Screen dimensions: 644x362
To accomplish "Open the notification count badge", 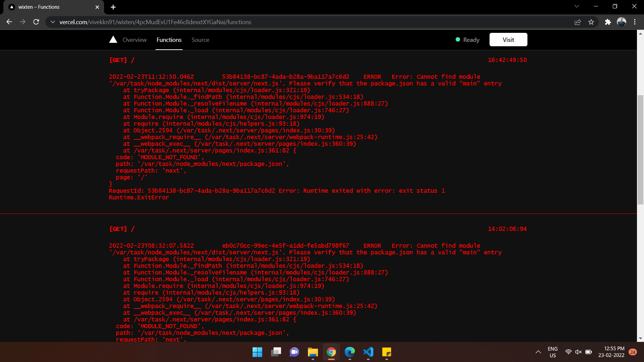I will click(633, 352).
